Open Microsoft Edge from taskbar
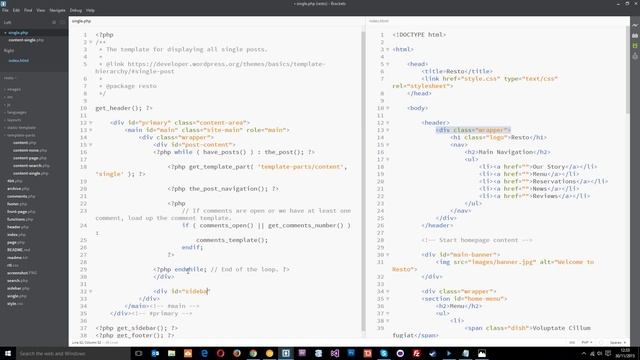Image resolution: width=640 pixels, height=360 pixels. click(x=204, y=353)
